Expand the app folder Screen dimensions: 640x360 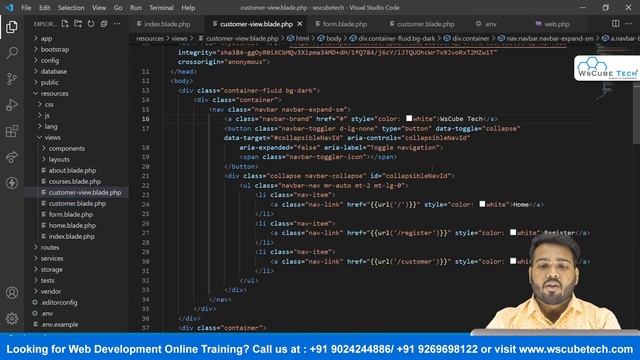(x=46, y=38)
